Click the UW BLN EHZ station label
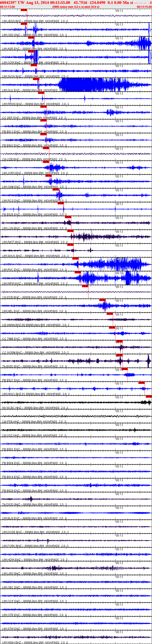Viewport: 152px width, 644px height. coord(35,518)
